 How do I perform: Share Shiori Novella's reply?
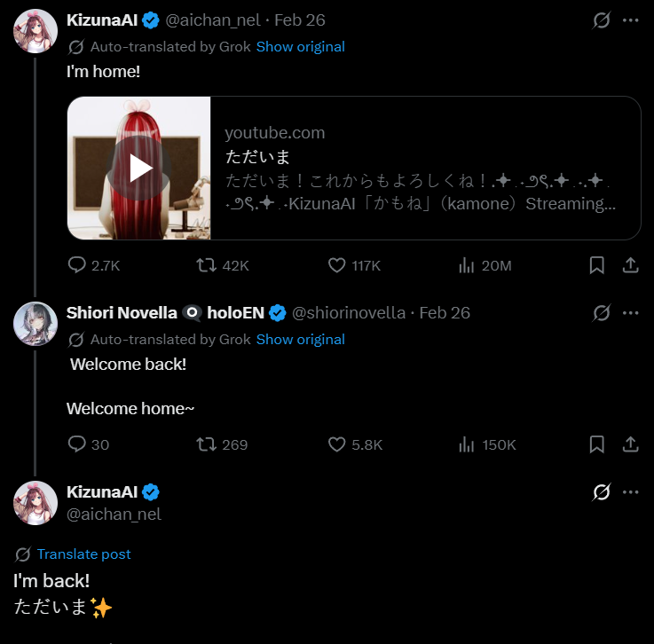(x=630, y=444)
